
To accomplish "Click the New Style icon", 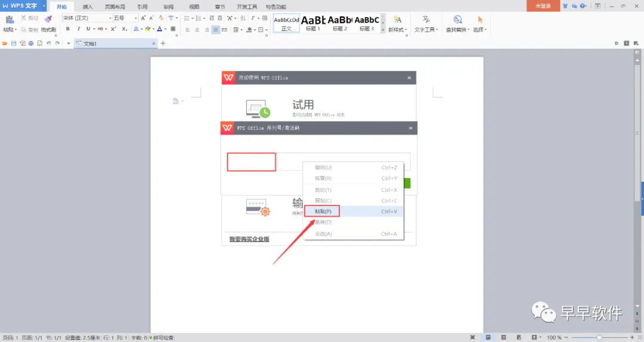I will [397, 19].
